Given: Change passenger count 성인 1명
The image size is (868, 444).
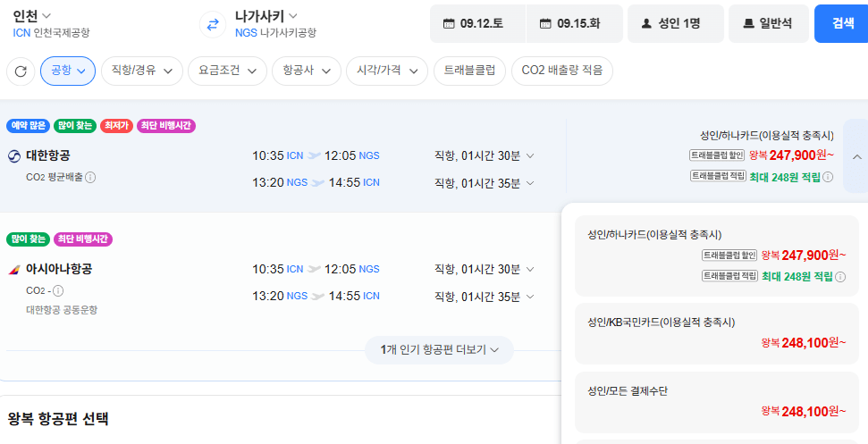Looking at the screenshot, I should point(675,24).
